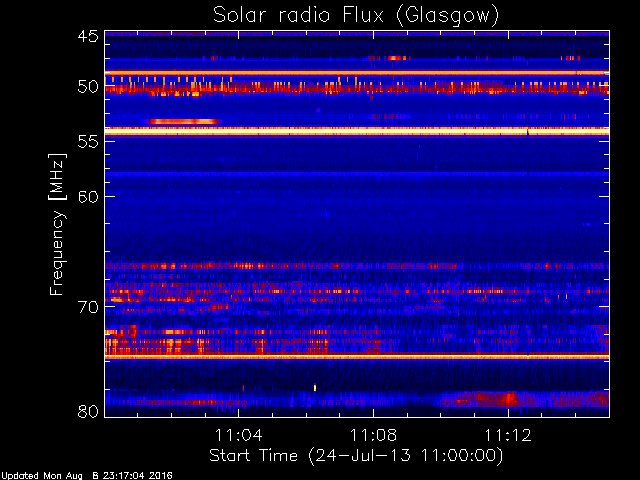This screenshot has width=640, height=480.
Task: Click the 50 frequency tick label
Action: [x=88, y=87]
